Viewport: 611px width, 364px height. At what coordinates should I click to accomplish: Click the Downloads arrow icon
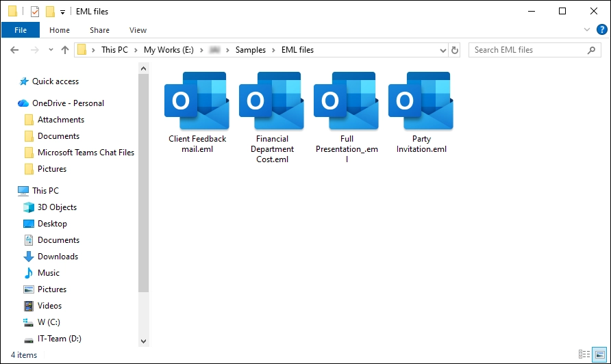(29, 257)
